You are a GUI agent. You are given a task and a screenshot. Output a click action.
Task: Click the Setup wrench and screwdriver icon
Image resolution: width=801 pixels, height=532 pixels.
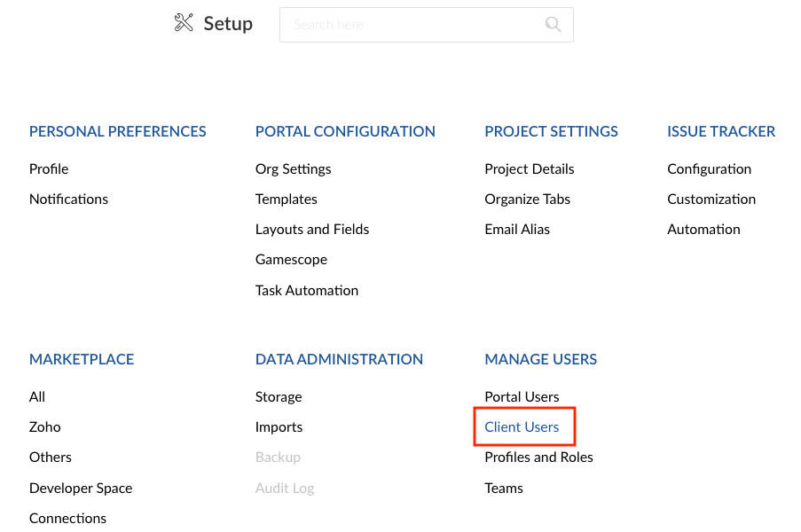click(184, 23)
